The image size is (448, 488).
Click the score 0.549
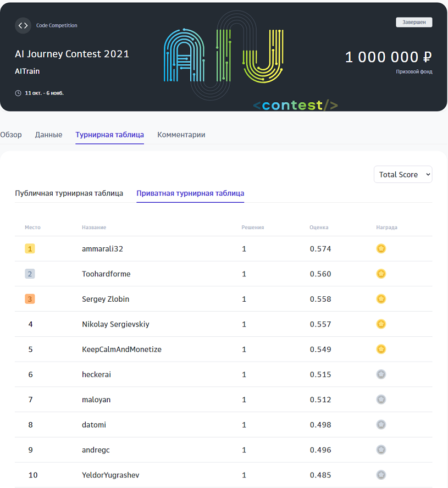pyautogui.click(x=320, y=349)
